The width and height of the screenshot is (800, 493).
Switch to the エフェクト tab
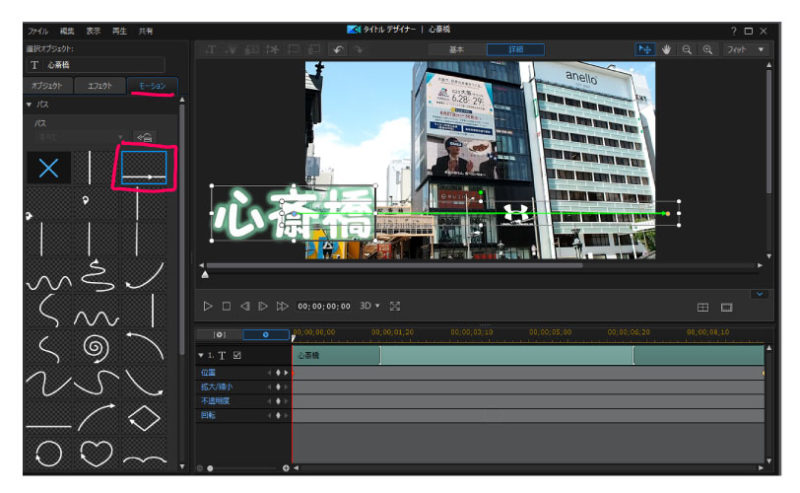[x=100, y=86]
